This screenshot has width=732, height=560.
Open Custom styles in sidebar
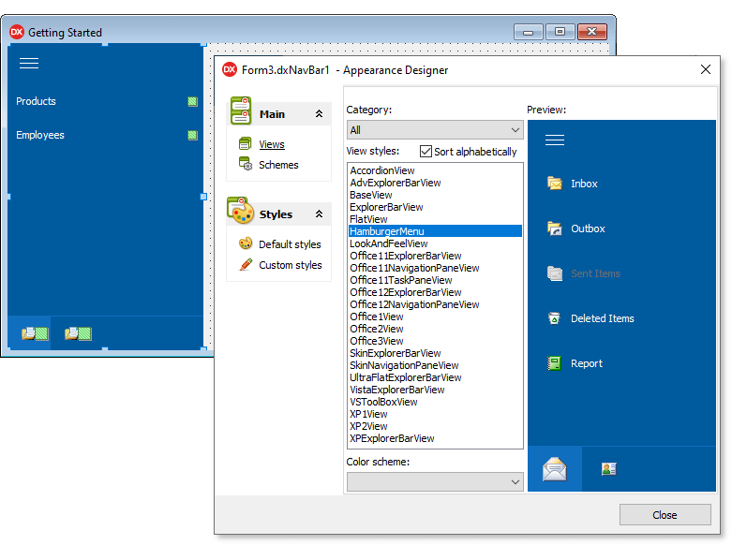click(290, 265)
